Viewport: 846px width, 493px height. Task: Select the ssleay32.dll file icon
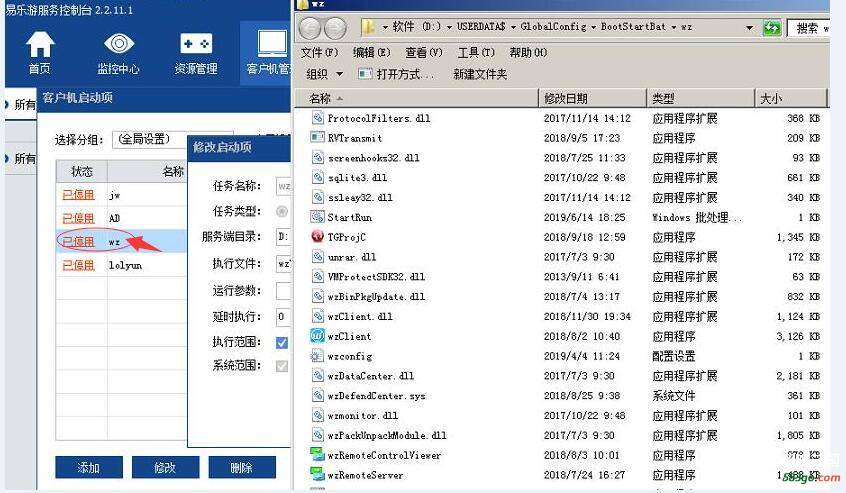(317, 197)
